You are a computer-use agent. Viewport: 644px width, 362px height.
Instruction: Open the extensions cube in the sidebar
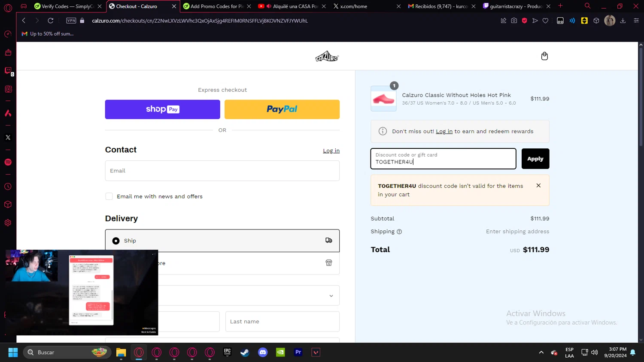[8, 205]
